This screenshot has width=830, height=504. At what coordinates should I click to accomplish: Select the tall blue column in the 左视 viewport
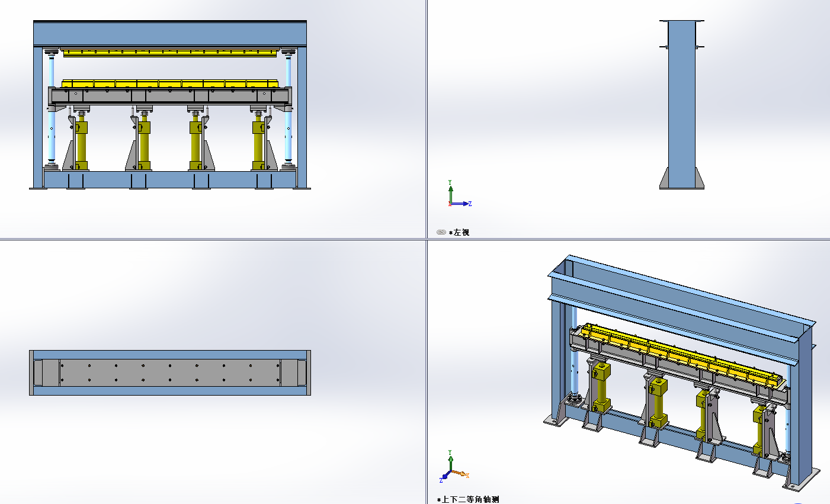[x=682, y=105]
